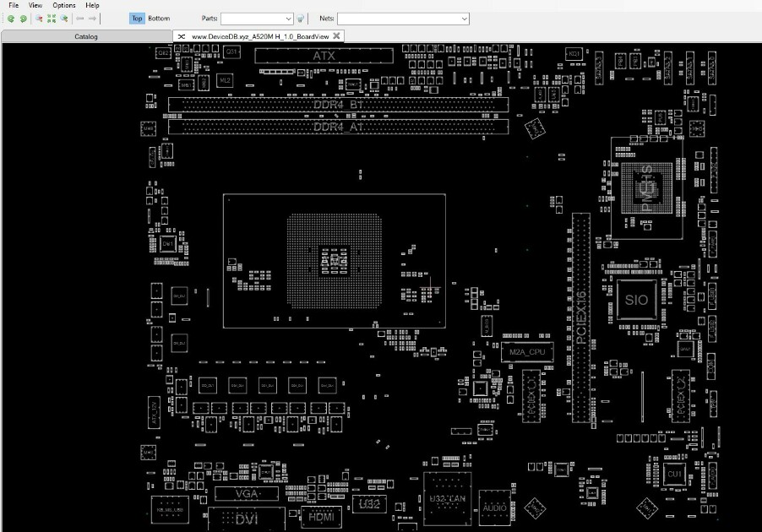Viewport: 762px width, 532px height.
Task: Select the ATX_12V connector
Action: click(x=154, y=412)
